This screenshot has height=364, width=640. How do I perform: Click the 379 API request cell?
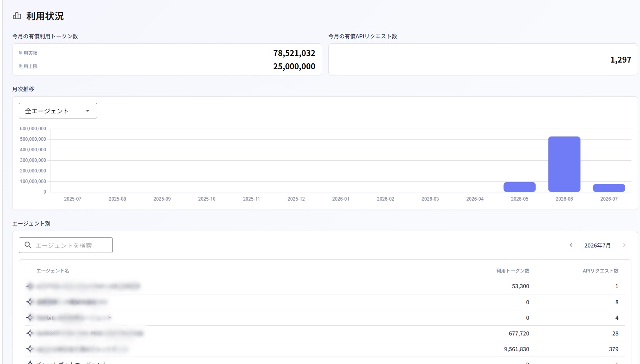(613, 349)
